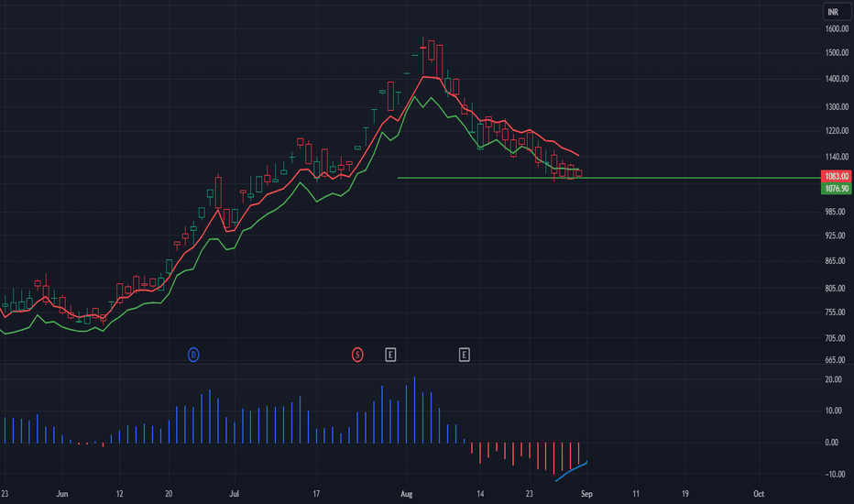Click the 10.00 indicator scale label
Screen dimensions: 854x504
coord(833,411)
